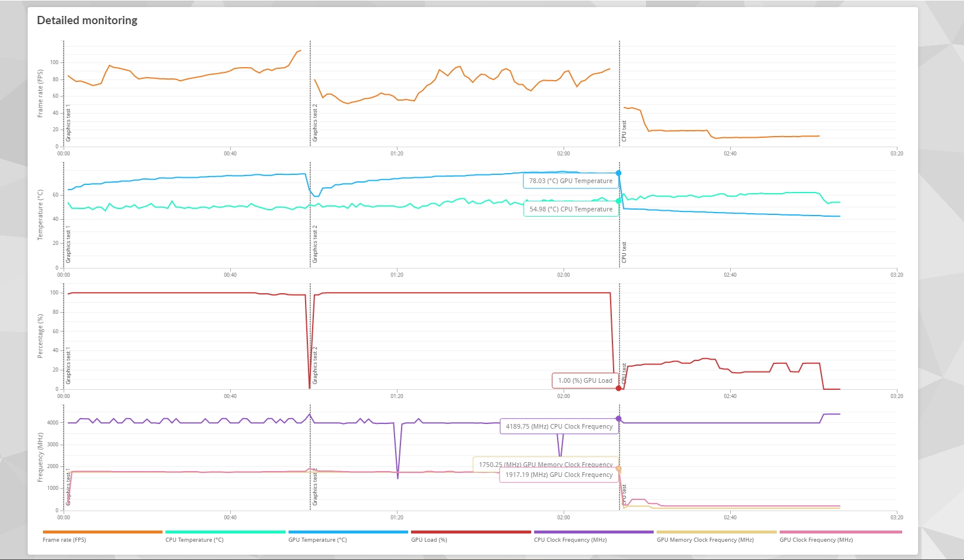Click the orange Frame rate color bar

click(102, 532)
